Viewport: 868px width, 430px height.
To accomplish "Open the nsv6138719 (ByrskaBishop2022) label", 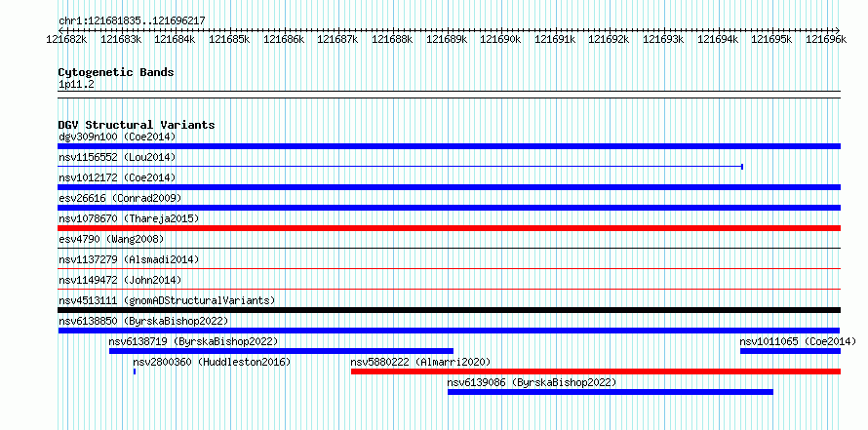I will tap(193, 341).
